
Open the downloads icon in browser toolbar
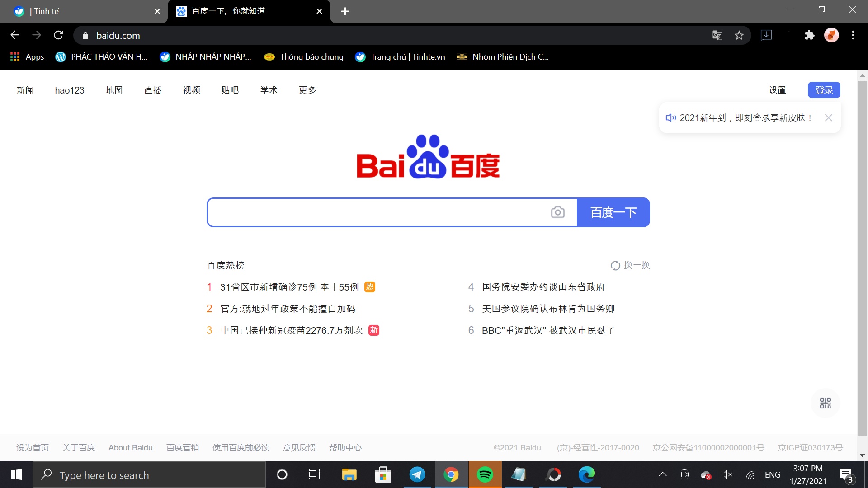point(766,35)
